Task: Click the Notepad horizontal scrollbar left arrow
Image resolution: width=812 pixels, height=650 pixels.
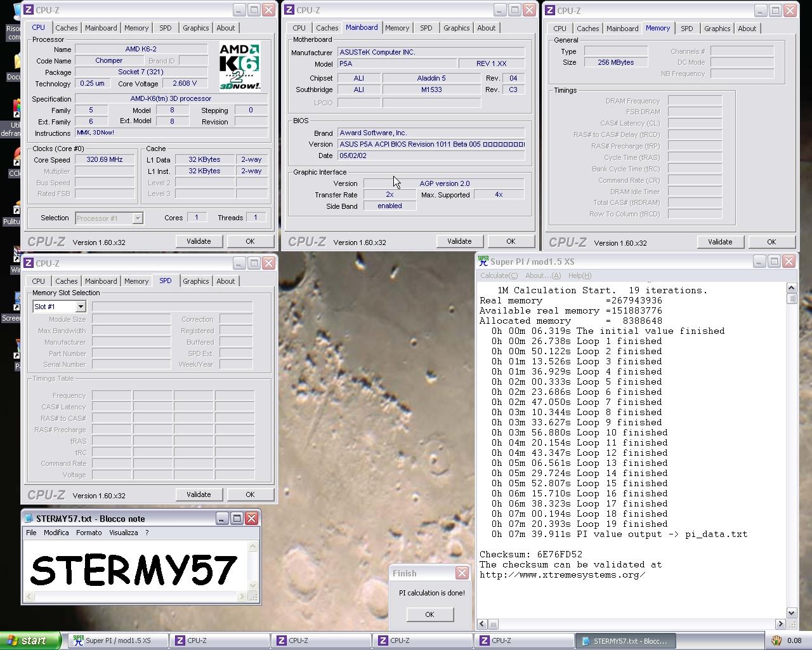Action: [29, 597]
